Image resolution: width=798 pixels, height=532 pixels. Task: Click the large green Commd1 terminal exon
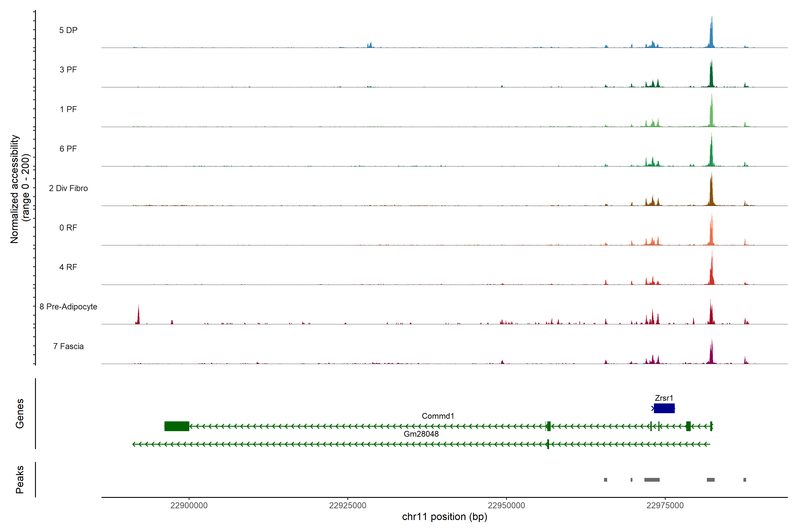(177, 426)
